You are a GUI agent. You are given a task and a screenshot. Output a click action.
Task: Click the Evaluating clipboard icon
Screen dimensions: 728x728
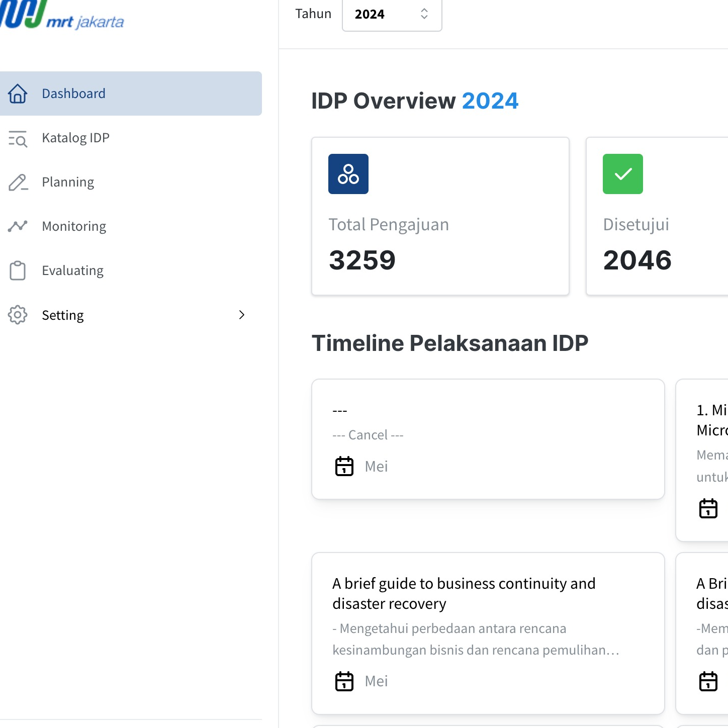tap(18, 270)
